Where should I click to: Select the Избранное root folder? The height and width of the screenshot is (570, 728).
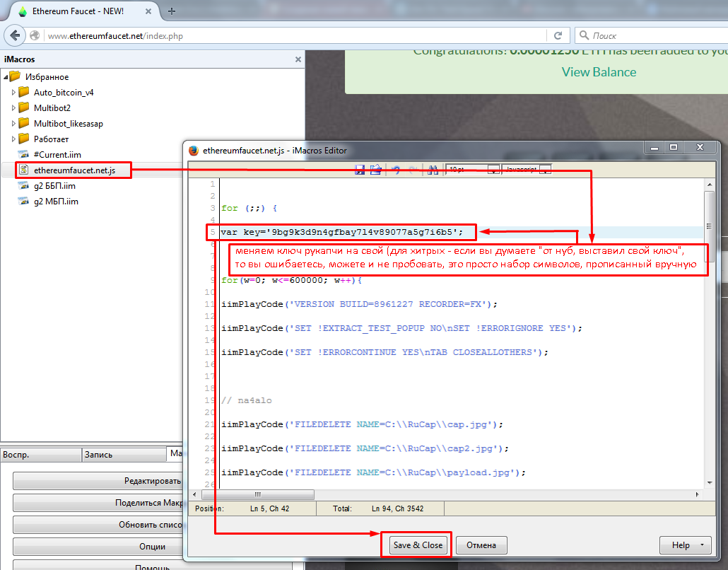click(47, 77)
